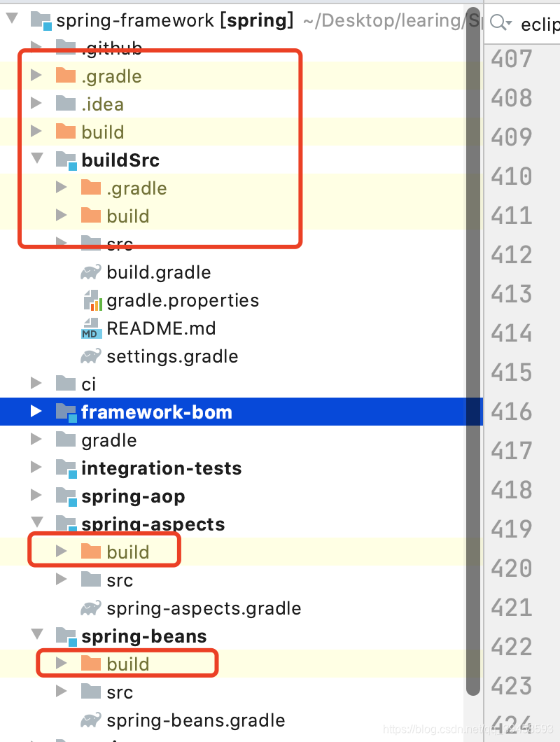Select the spring-framework [spring] root label
Screen dimensions: 560x742
(175, 20)
